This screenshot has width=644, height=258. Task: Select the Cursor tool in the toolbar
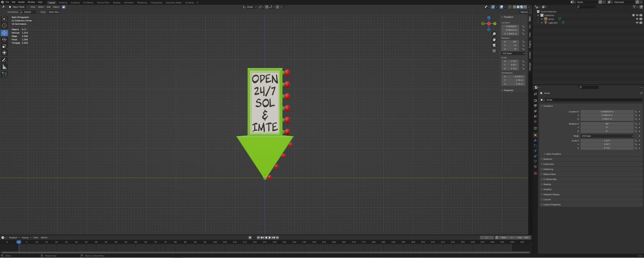pos(4,25)
